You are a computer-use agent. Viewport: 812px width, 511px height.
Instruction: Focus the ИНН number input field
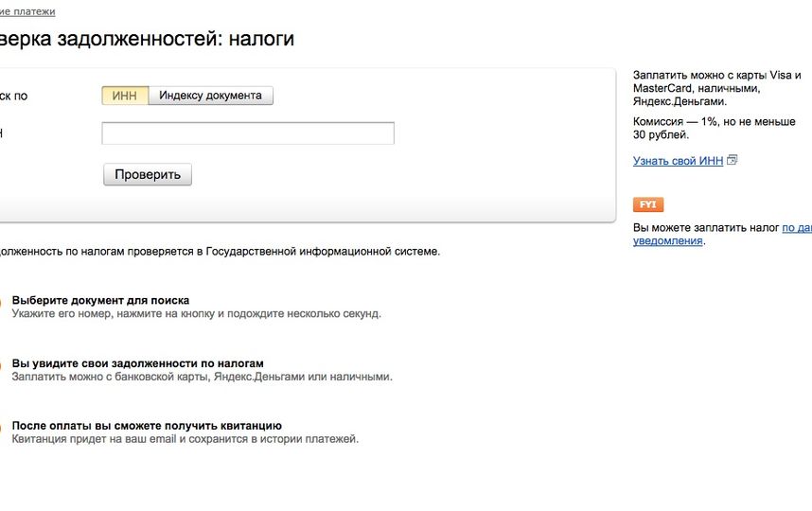247,133
